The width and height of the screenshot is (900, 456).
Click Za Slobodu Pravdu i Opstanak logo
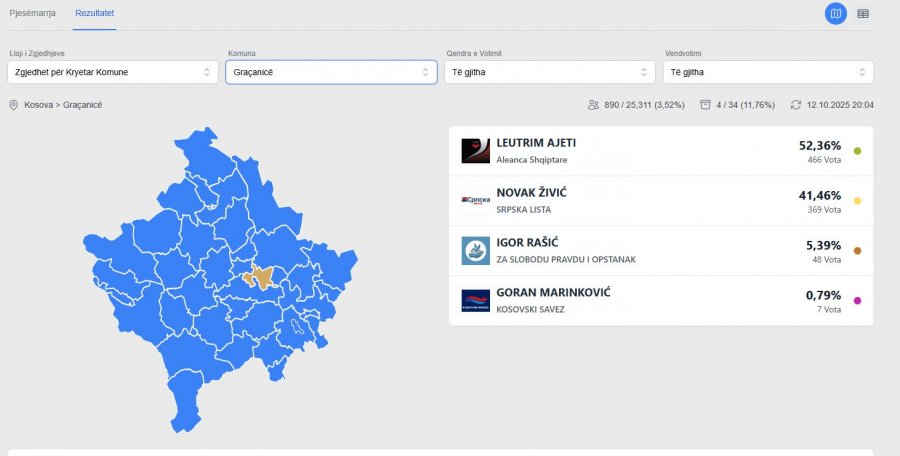(475, 251)
